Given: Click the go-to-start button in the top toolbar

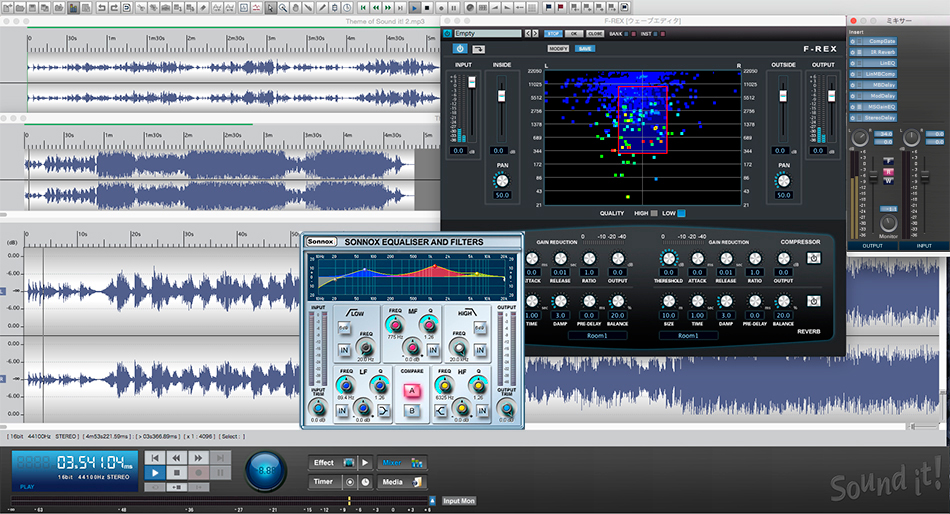Looking at the screenshot, I should coord(363,8).
